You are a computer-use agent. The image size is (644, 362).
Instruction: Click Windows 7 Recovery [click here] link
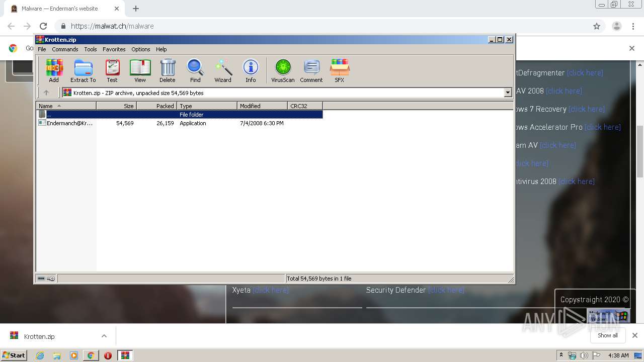point(587,109)
